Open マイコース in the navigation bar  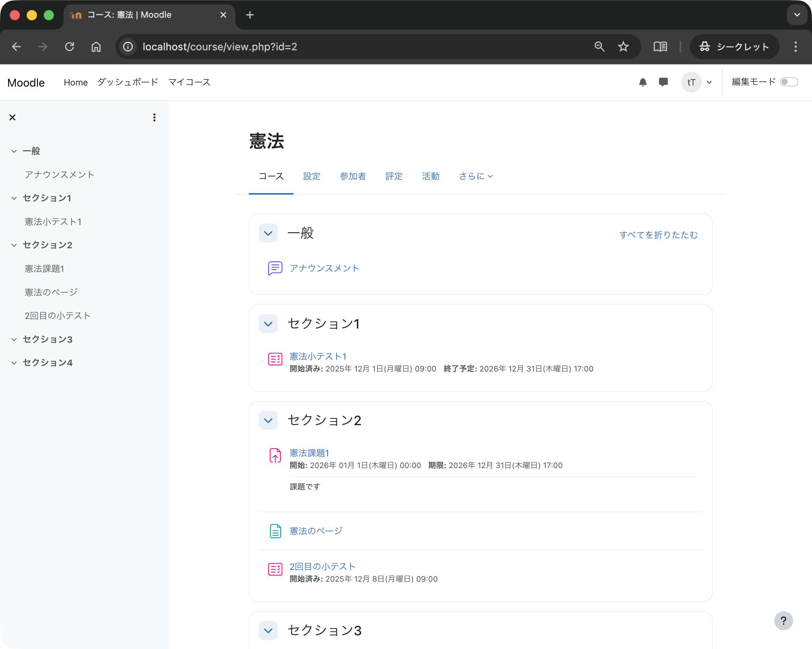click(189, 82)
